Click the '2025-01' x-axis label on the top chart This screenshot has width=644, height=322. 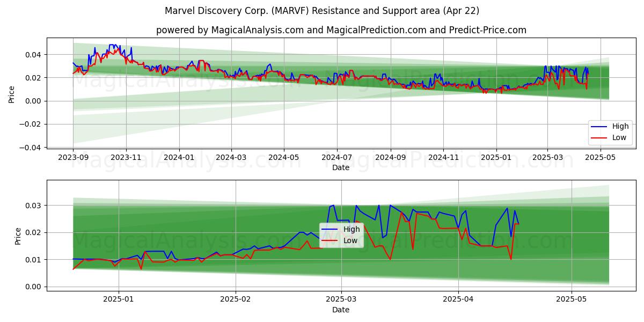[x=496, y=158]
